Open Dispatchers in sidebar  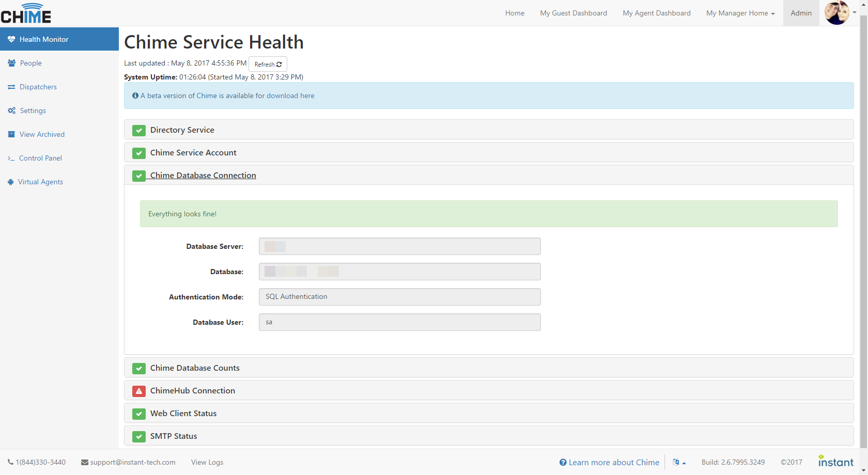[x=59, y=87]
